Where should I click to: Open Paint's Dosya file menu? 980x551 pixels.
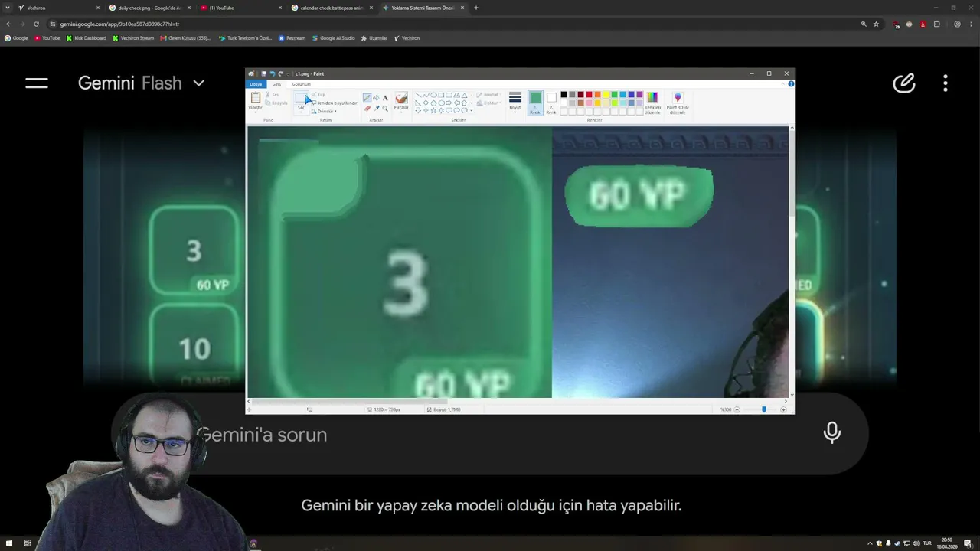[x=256, y=84]
